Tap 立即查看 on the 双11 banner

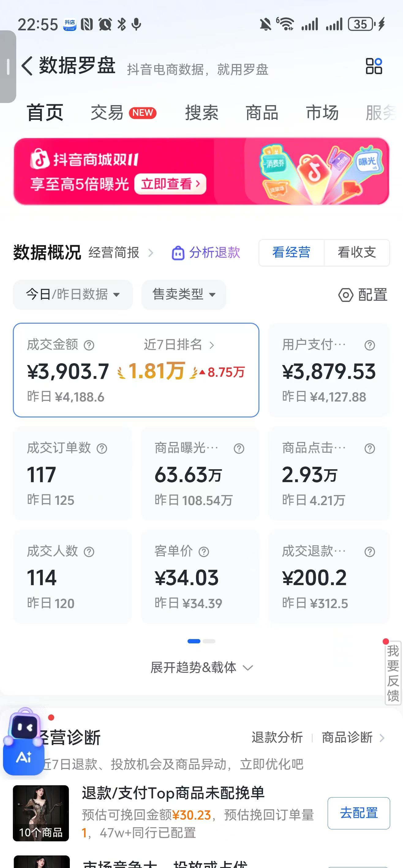(170, 184)
